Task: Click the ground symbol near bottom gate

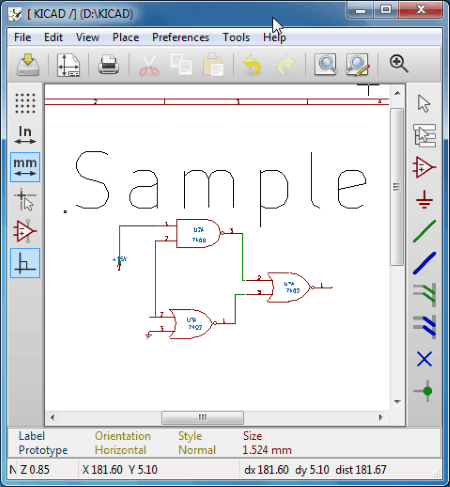Action: tap(148, 336)
